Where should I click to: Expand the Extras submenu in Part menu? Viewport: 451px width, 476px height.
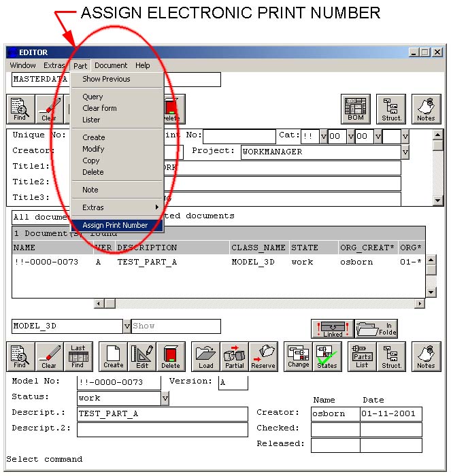pos(117,207)
